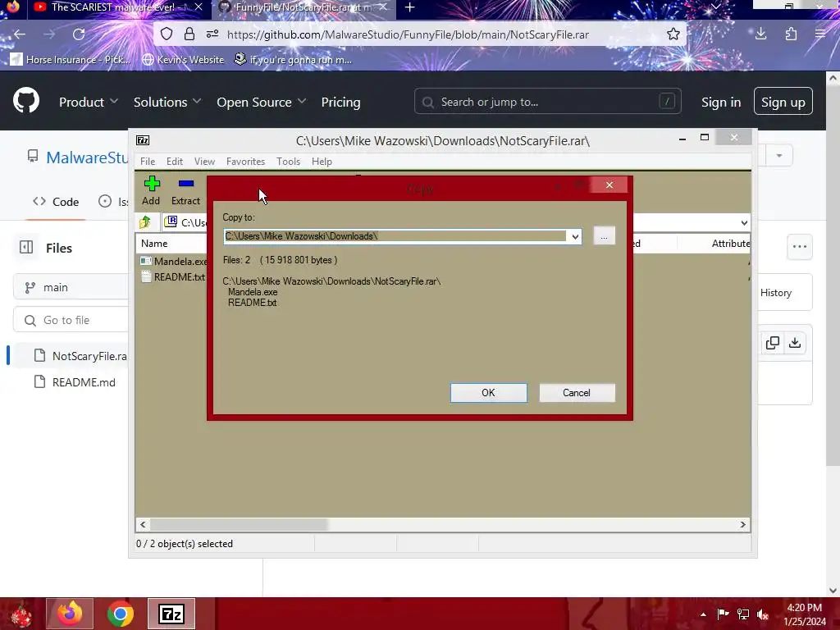Viewport: 840px width, 630px height.
Task: Open the GitHub Pricing link
Action: coord(340,102)
